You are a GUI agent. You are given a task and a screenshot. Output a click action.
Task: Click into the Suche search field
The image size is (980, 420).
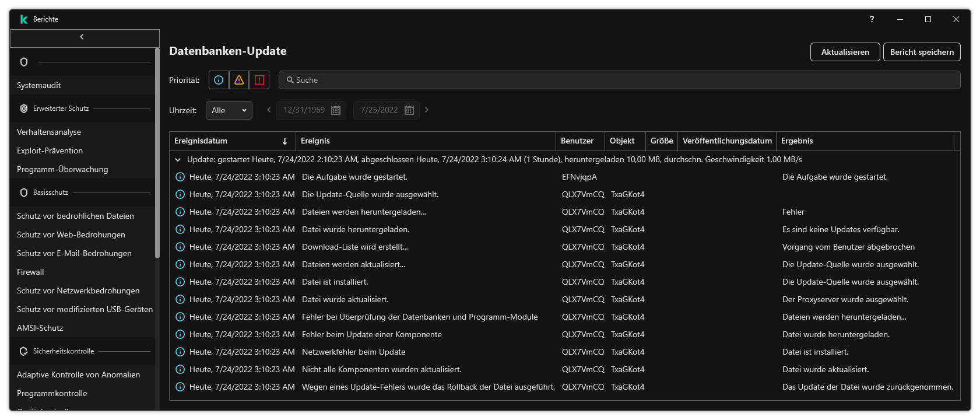click(618, 80)
